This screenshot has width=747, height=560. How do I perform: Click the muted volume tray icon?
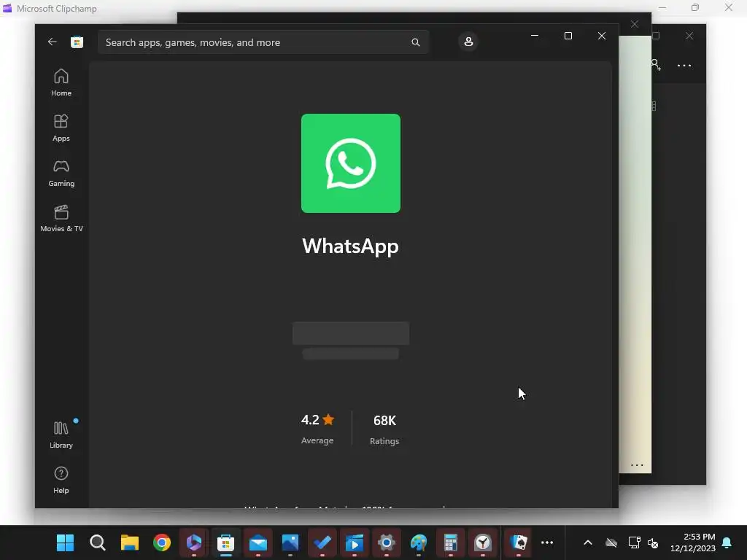click(x=653, y=542)
